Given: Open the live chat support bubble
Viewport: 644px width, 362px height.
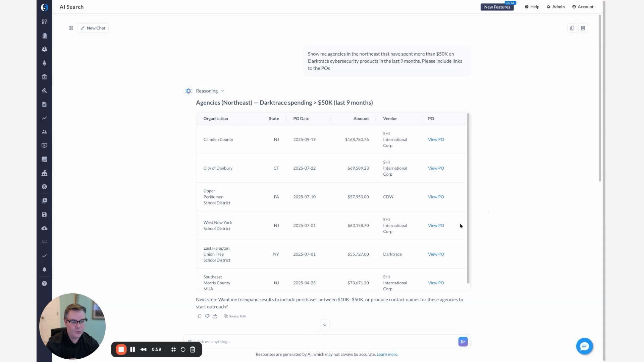Looking at the screenshot, I should click(x=584, y=346).
